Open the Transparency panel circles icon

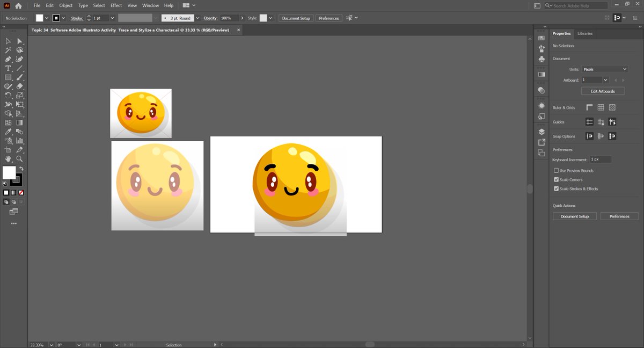(x=541, y=90)
